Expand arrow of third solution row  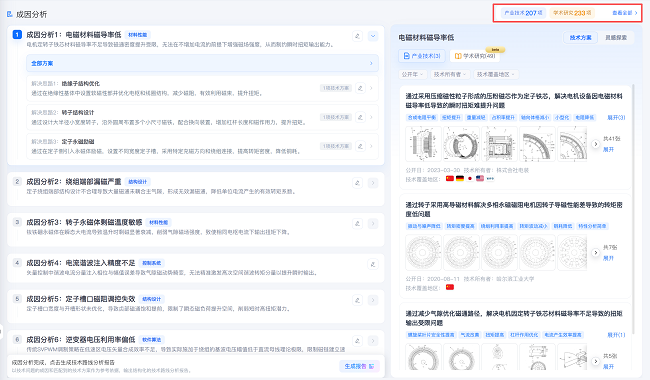(371, 146)
